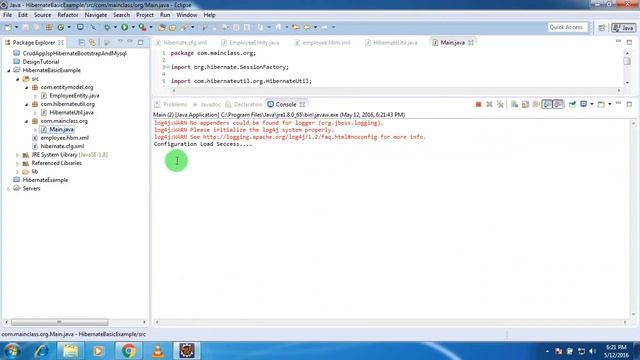Open the New toolbar dropdown arrow
Screen dimensions: 640x360
16,27
